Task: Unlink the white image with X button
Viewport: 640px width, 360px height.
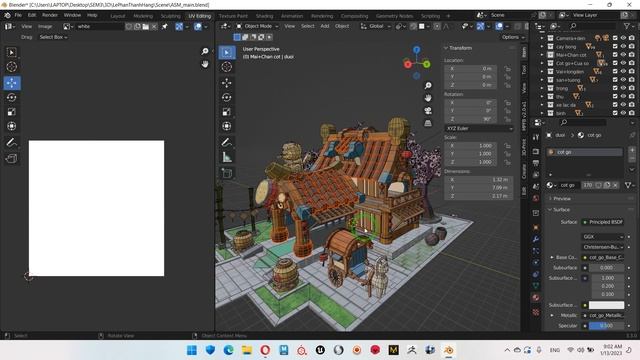Action: (x=154, y=27)
